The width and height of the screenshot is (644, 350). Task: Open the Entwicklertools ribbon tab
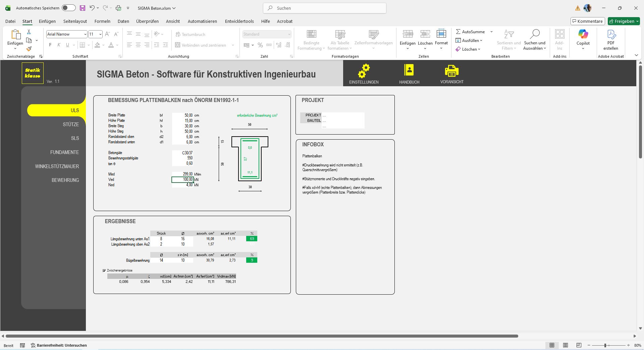coord(239,21)
